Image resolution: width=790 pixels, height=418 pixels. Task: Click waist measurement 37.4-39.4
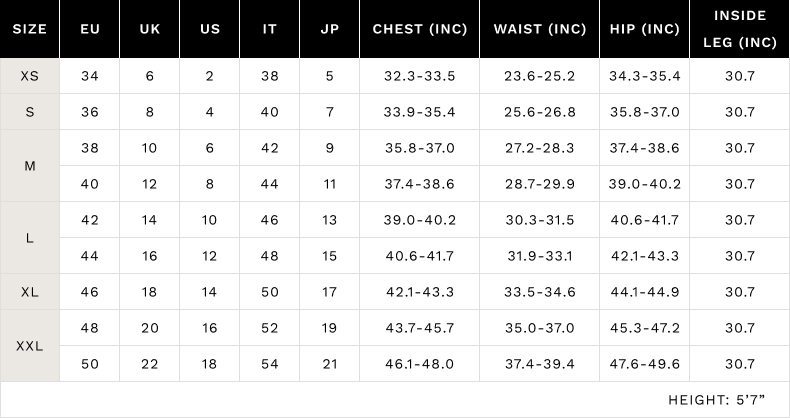(x=540, y=364)
